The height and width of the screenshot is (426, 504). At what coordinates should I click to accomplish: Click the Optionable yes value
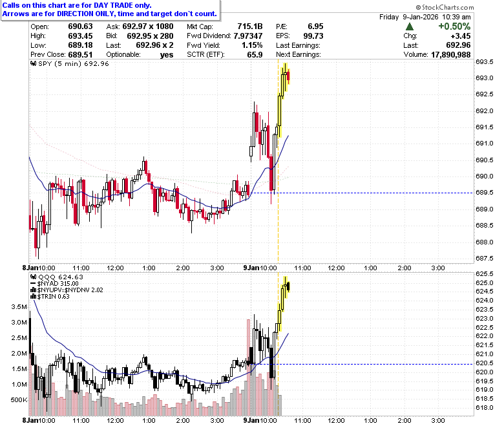pos(167,55)
